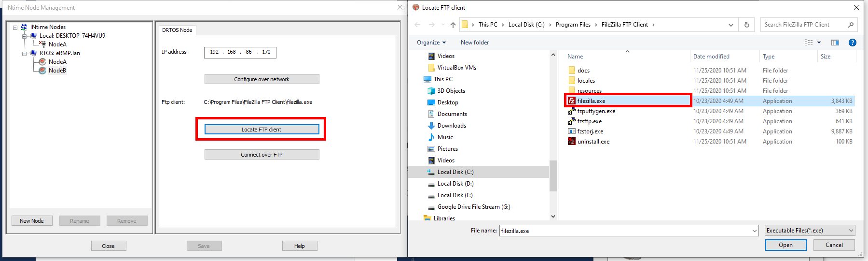Collapse the INtime Nodes tree root

click(15, 28)
